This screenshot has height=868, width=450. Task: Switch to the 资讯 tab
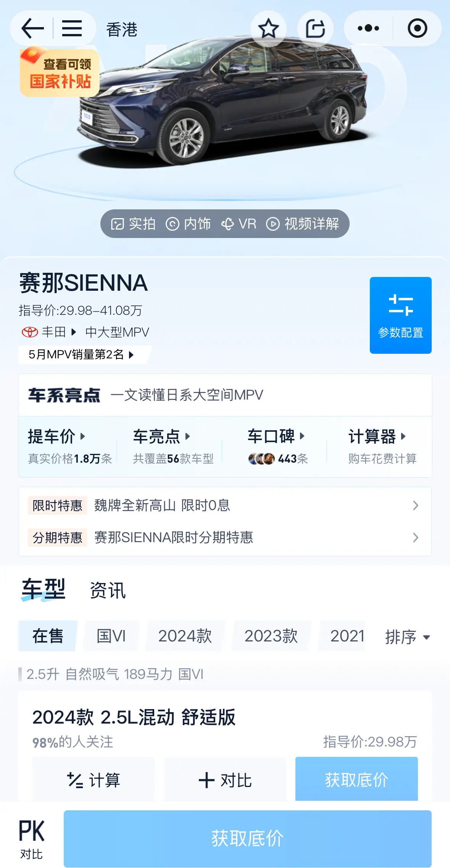108,590
